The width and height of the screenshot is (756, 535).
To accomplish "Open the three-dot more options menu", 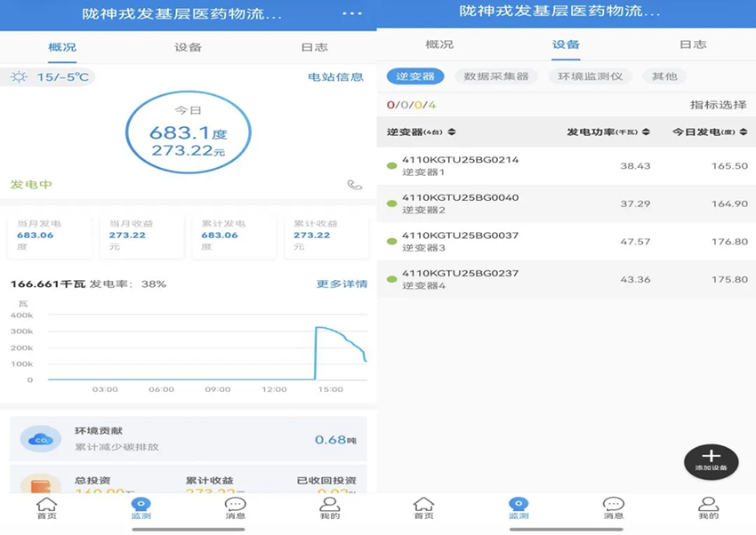I will point(352,13).
